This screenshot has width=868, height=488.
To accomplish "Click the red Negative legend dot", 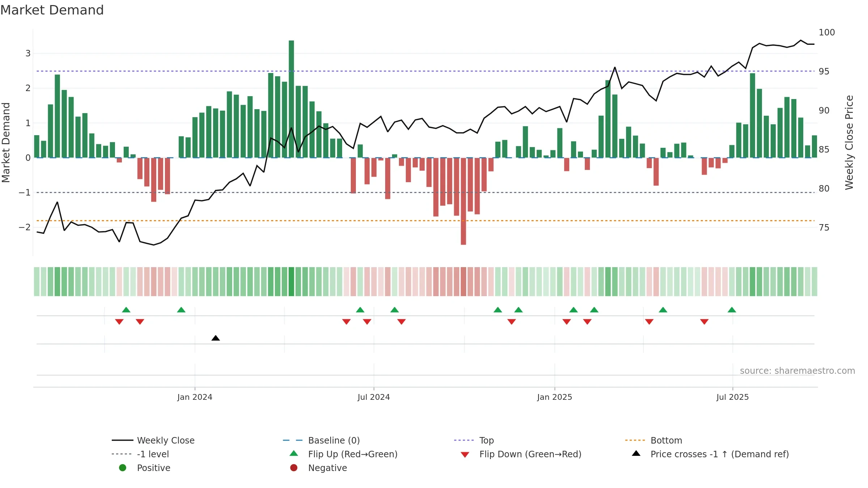I will pos(294,468).
